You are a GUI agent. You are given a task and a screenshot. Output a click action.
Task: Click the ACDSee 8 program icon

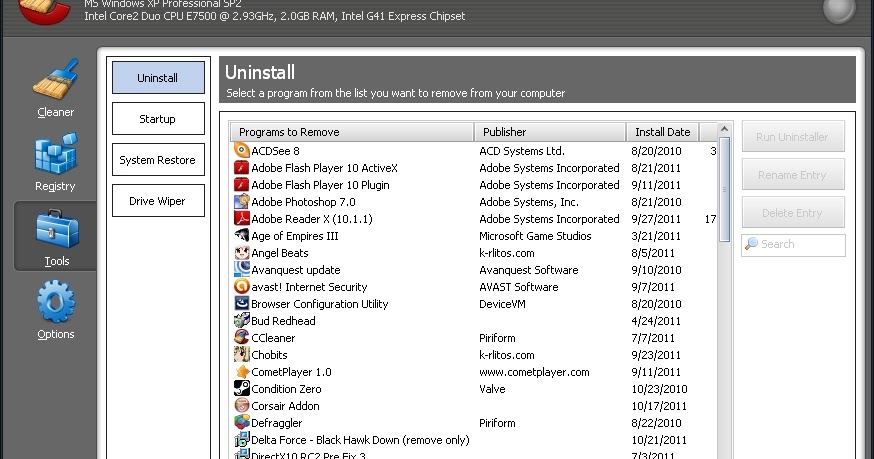point(241,151)
